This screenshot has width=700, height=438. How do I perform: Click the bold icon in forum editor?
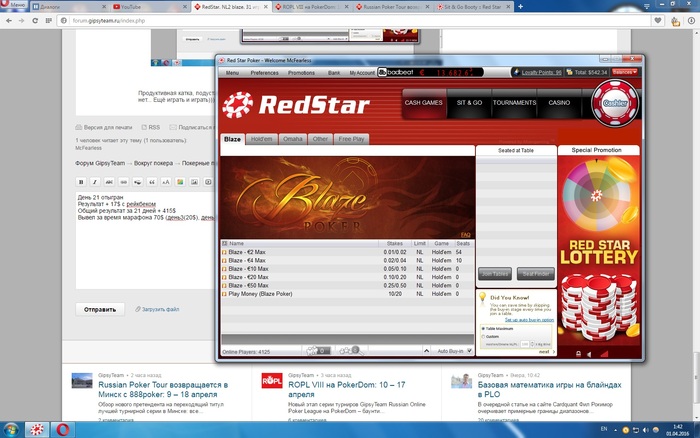pyautogui.click(x=81, y=182)
